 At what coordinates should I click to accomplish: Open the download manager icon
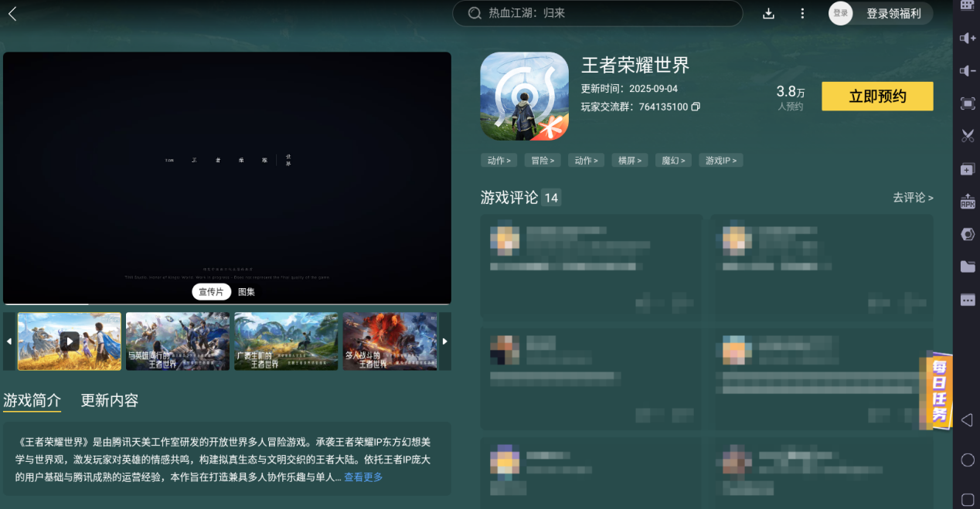pyautogui.click(x=768, y=13)
